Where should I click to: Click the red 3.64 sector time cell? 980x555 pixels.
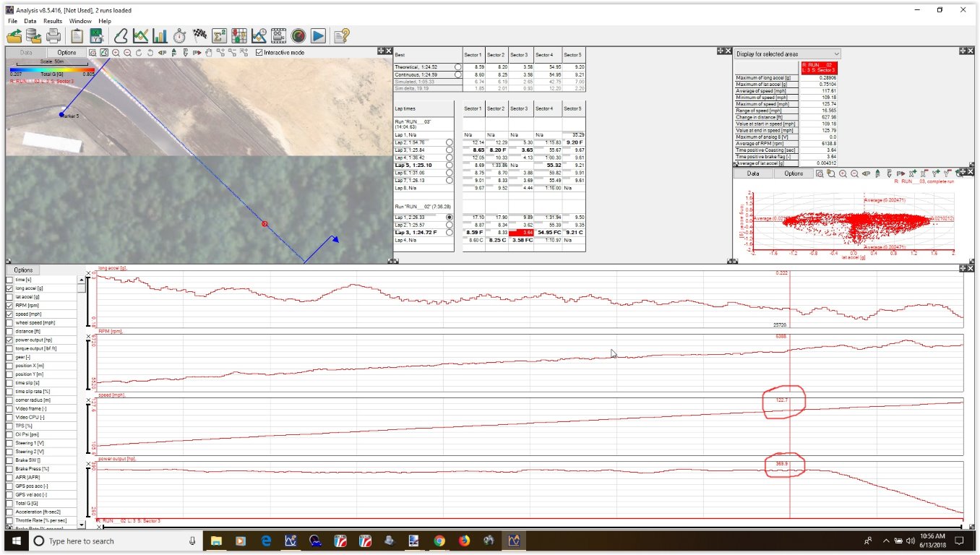(x=520, y=233)
